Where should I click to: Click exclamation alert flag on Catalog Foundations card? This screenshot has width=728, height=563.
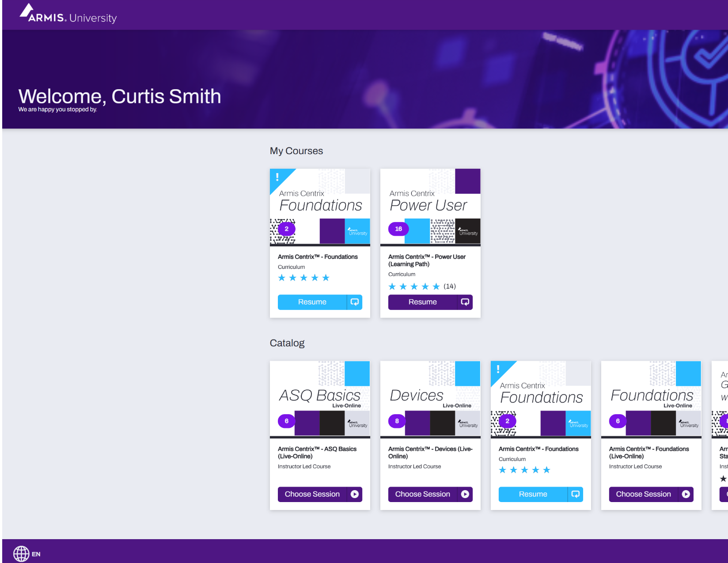click(499, 369)
